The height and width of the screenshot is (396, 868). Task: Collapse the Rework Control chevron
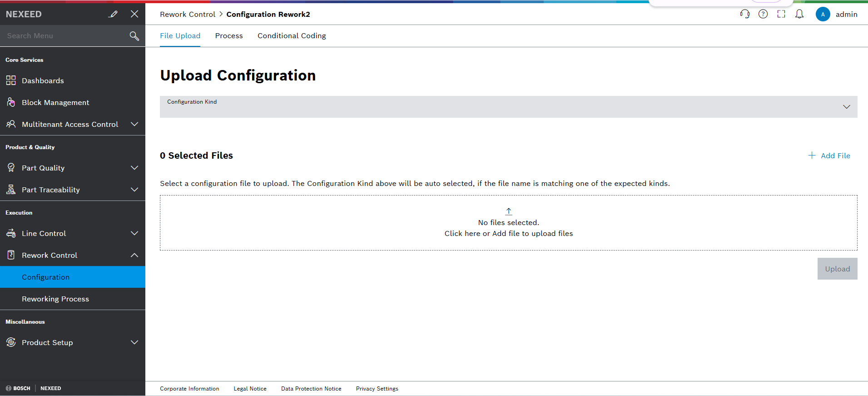coord(134,255)
